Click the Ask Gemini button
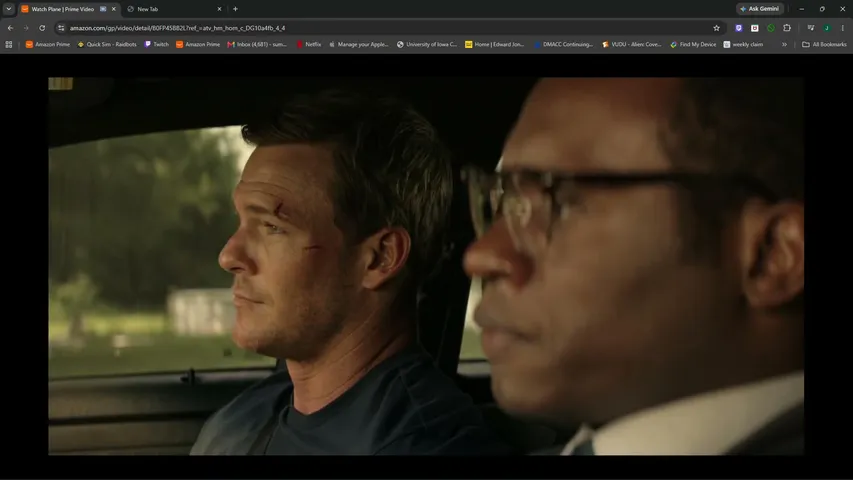Screen dimensions: 853x480 tap(759, 9)
